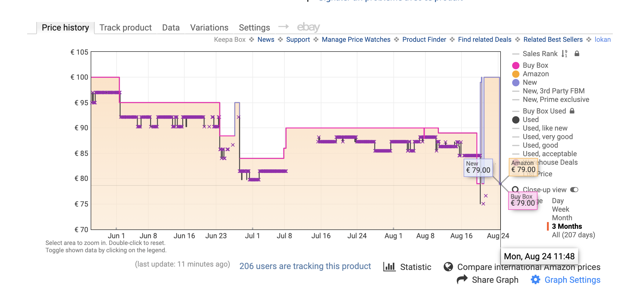Screen dimensions: 644x291
Task: Switch to the Track product tab
Action: (x=125, y=28)
